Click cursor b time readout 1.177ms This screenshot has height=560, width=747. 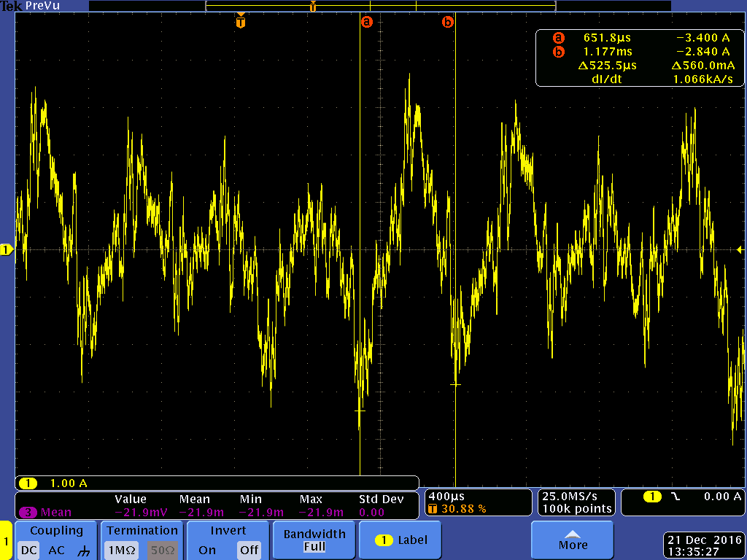pyautogui.click(x=608, y=52)
